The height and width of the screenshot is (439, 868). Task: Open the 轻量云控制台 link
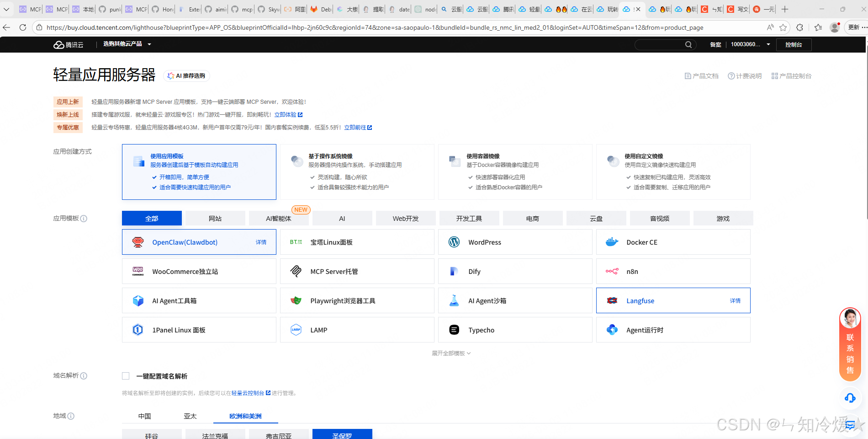251,393
